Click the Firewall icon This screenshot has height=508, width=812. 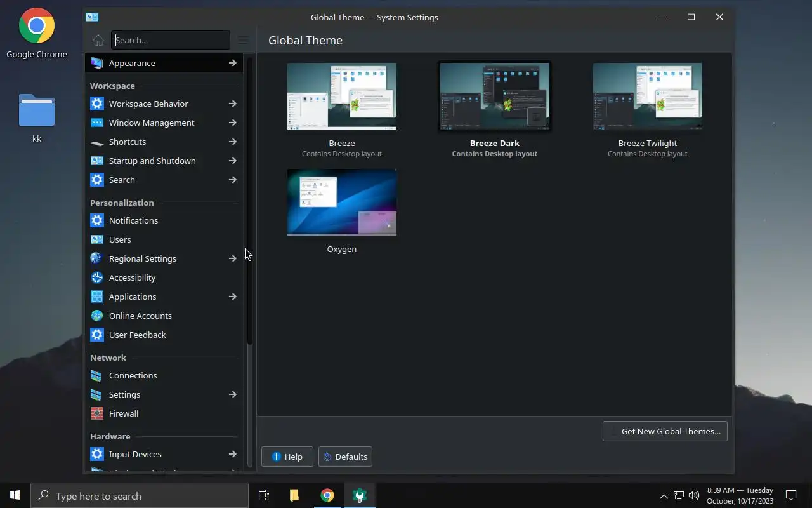coord(96,413)
